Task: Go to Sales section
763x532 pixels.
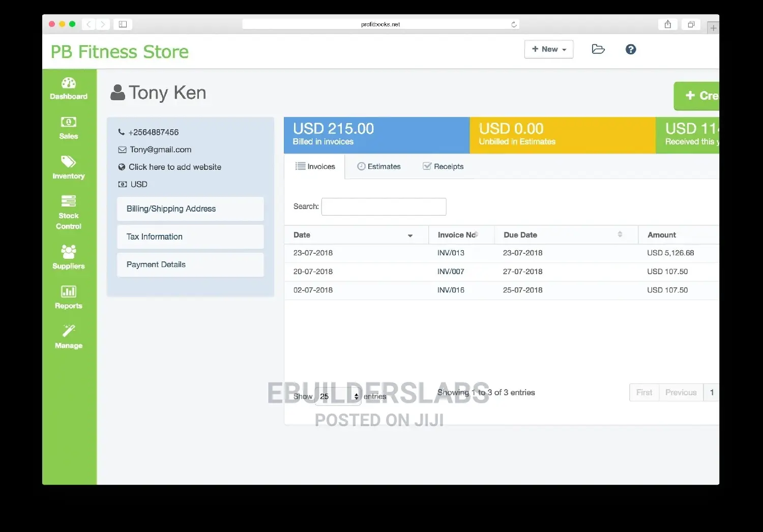Action: pos(69,128)
